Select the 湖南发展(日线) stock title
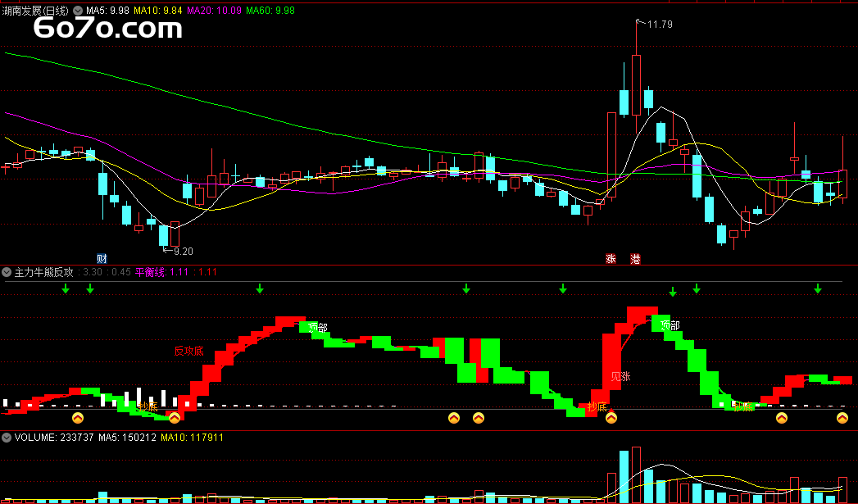This screenshot has width=858, height=504. point(36,11)
